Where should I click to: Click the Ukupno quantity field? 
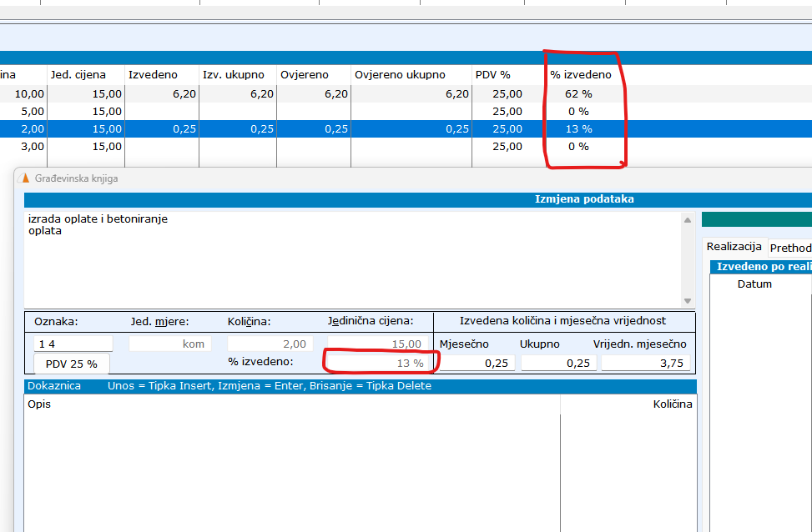click(x=557, y=363)
